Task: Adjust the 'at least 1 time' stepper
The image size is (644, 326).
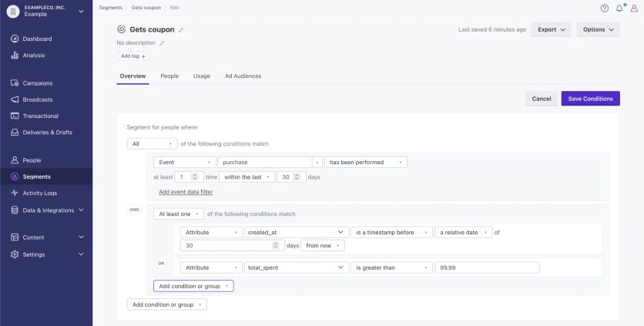Action: [195, 176]
